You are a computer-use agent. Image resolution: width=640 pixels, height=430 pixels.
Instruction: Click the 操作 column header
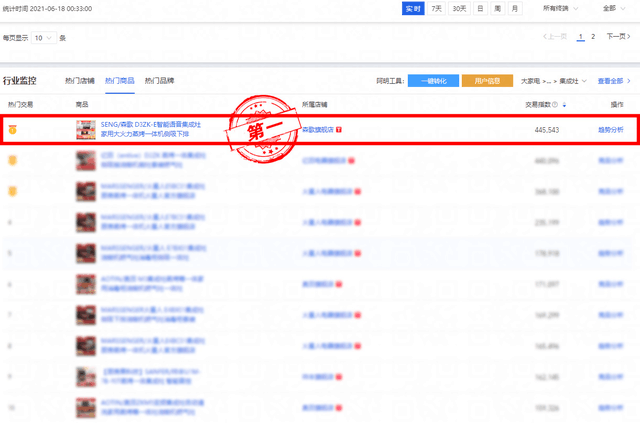[x=617, y=105]
